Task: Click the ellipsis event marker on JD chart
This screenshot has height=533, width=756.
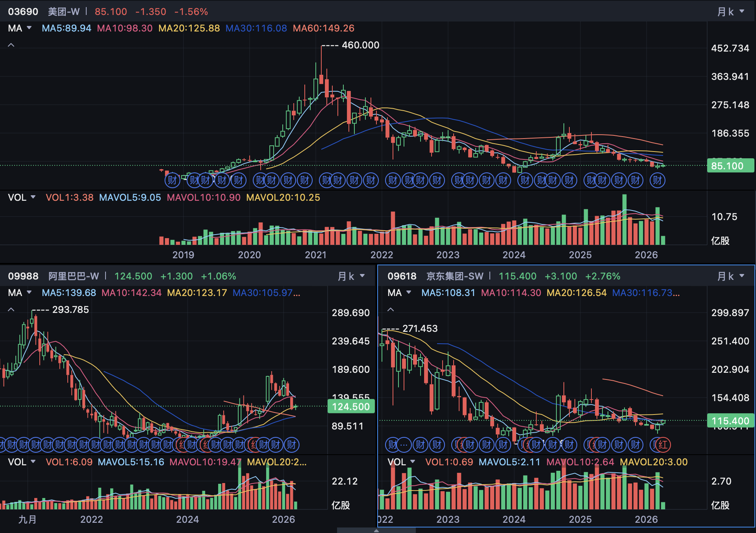Action: (x=404, y=445)
